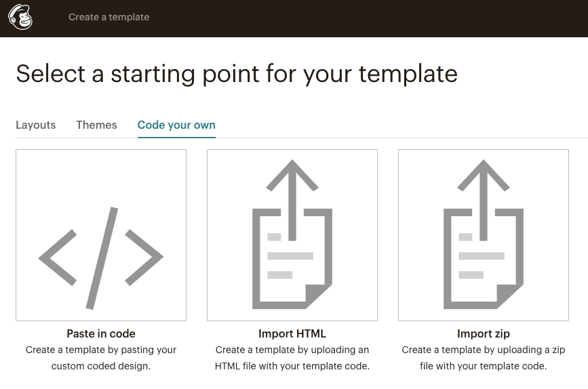
Task: Select the Code your own tab
Action: (176, 125)
